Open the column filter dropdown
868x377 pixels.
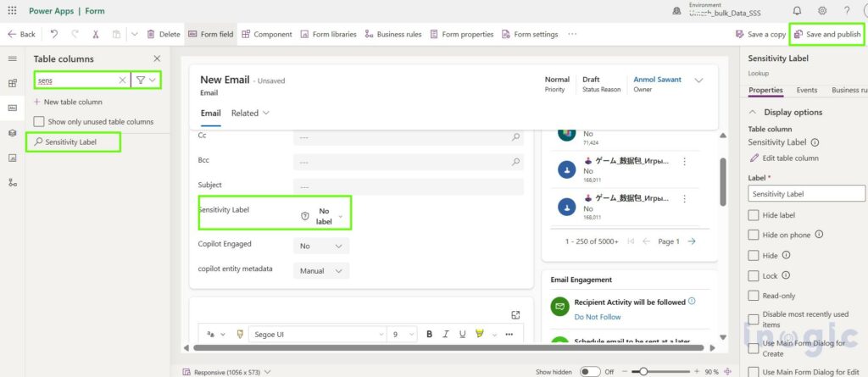pyautogui.click(x=146, y=80)
